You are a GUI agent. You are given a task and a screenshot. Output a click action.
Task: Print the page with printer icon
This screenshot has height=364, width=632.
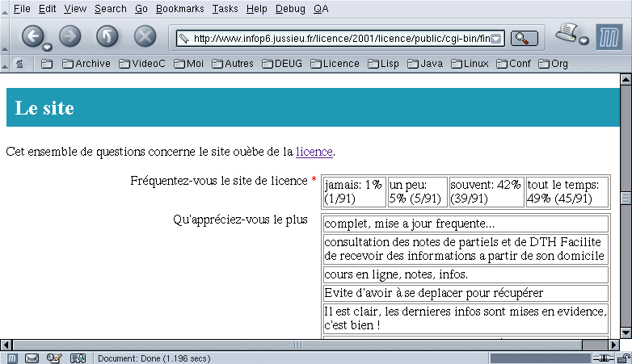point(567,32)
